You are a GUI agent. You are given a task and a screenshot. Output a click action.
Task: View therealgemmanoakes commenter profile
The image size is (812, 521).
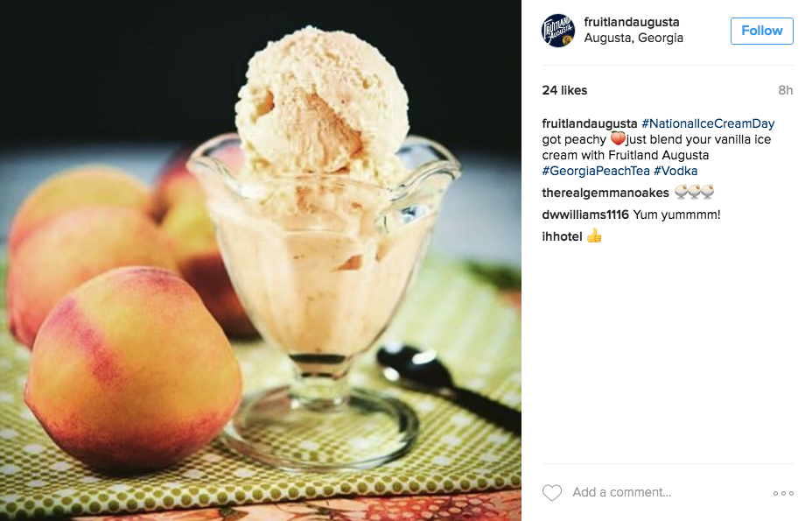(605, 193)
